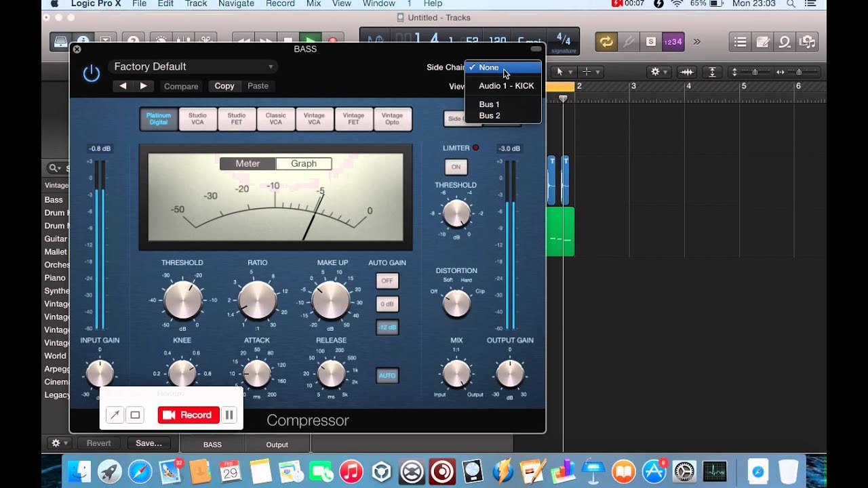Select Piano in the library list
The height and width of the screenshot is (488, 868).
click(x=56, y=278)
